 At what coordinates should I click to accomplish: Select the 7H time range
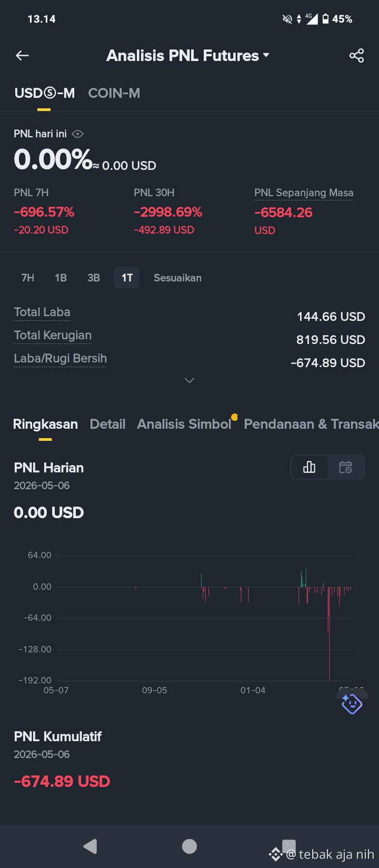pyautogui.click(x=28, y=278)
